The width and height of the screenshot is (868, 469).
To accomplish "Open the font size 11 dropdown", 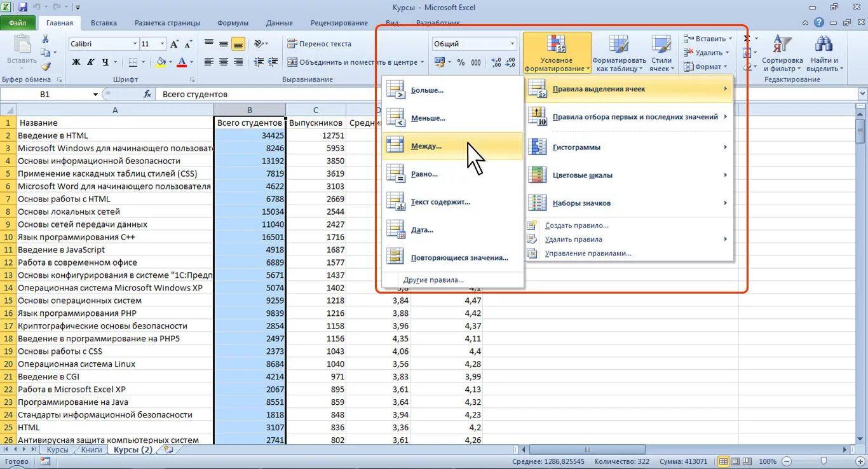I will tap(163, 44).
